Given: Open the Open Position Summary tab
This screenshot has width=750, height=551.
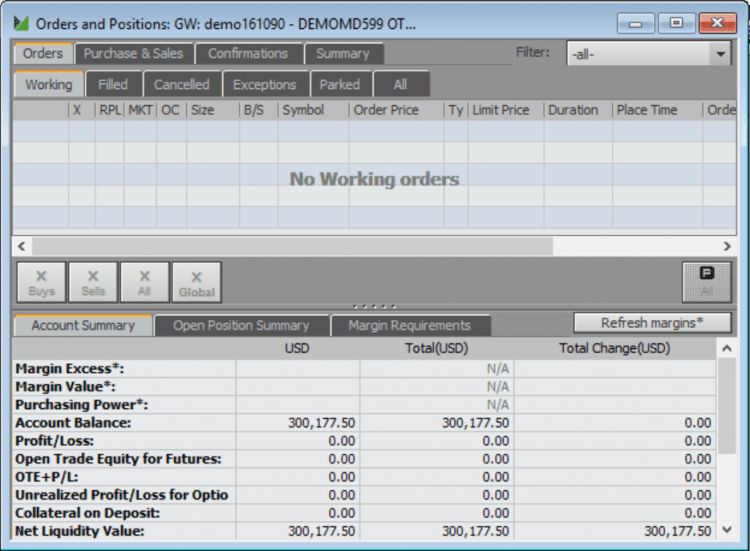Looking at the screenshot, I should pyautogui.click(x=241, y=326).
